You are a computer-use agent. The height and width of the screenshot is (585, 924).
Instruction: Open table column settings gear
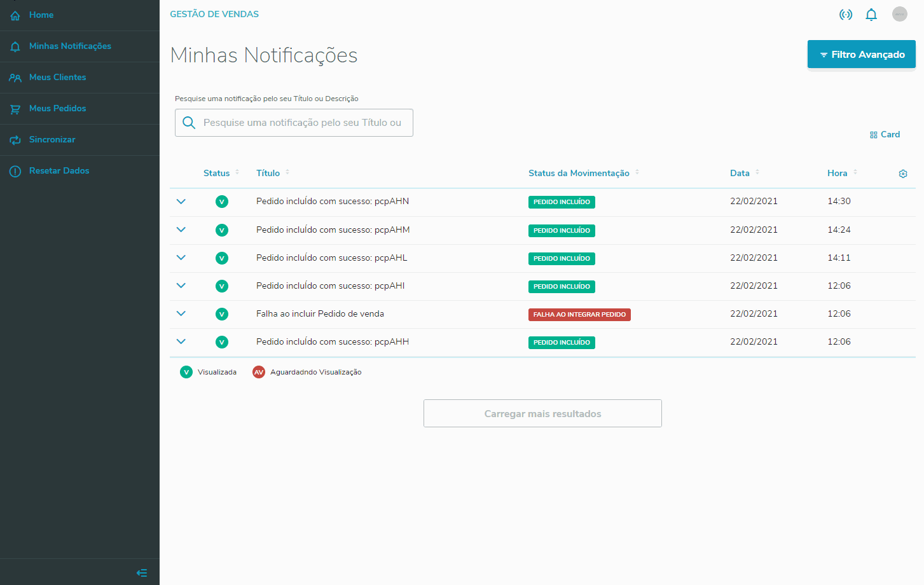(903, 174)
